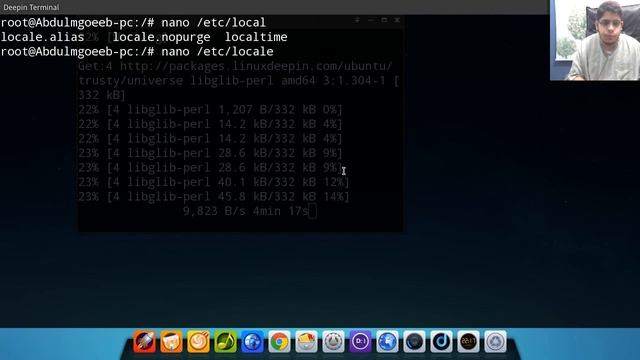The image size is (640, 360).
Task: Open the gray gear system settings icon
Action: point(333,341)
